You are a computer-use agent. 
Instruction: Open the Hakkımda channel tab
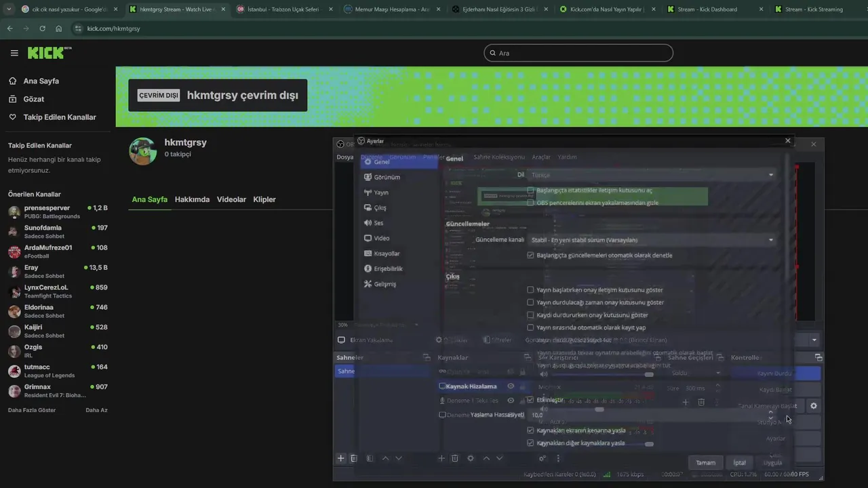tap(192, 199)
